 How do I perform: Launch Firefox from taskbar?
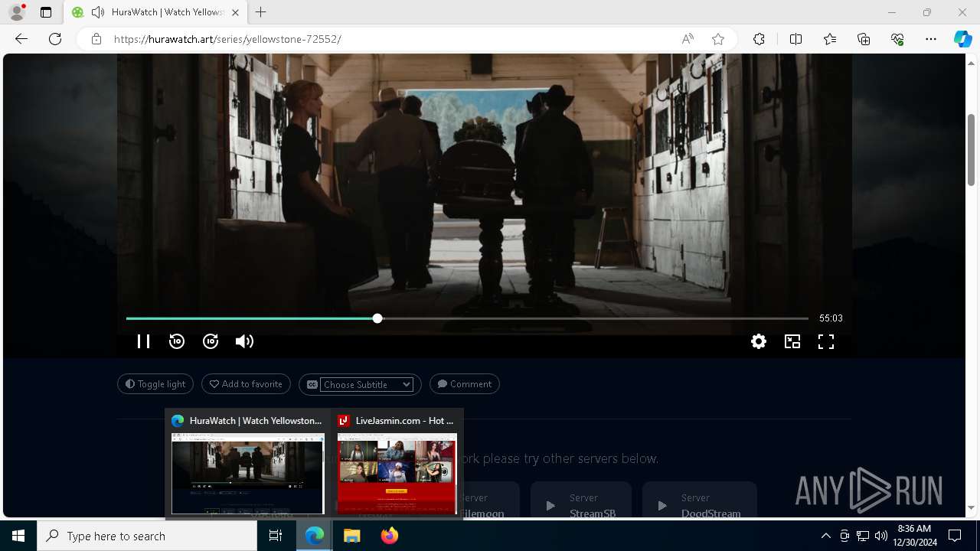coord(389,536)
